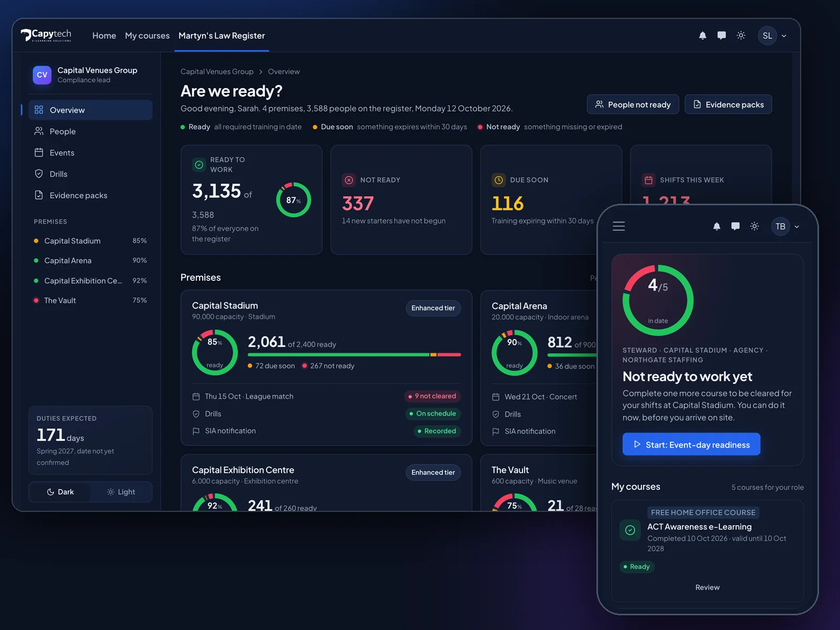This screenshot has height=630, width=840.
Task: Click the Evidence packs header button
Action: (x=728, y=104)
